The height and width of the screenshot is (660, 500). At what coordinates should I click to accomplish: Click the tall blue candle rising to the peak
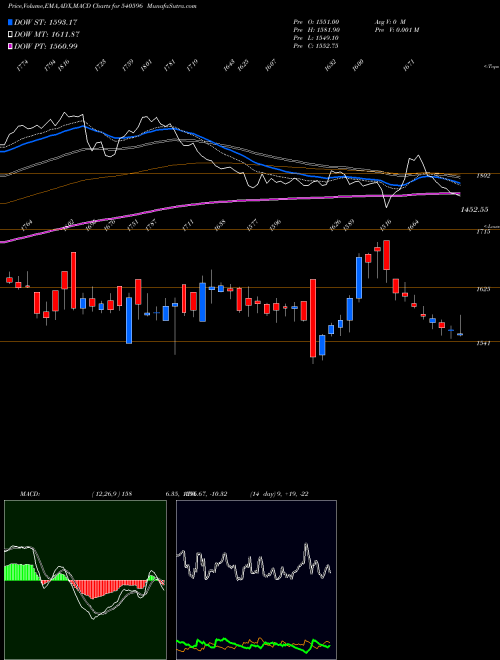(x=359, y=278)
